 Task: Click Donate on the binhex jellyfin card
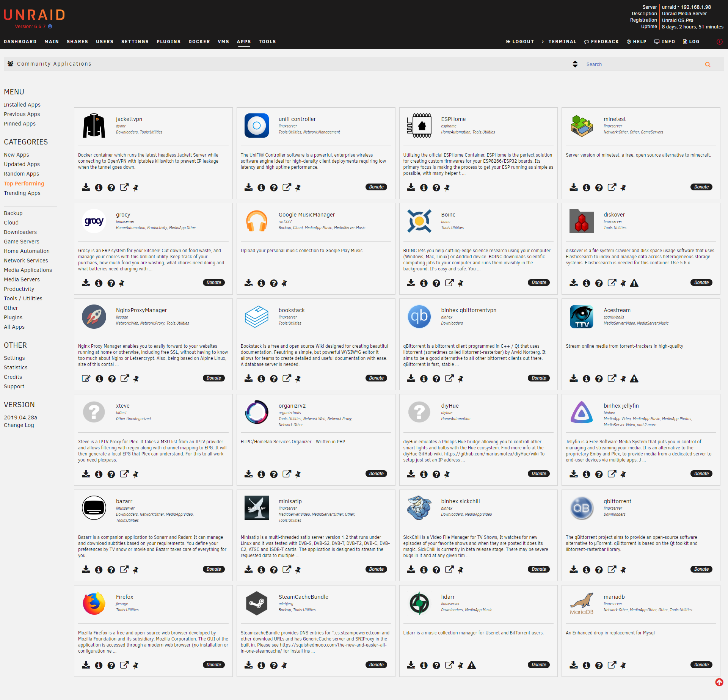(x=701, y=474)
